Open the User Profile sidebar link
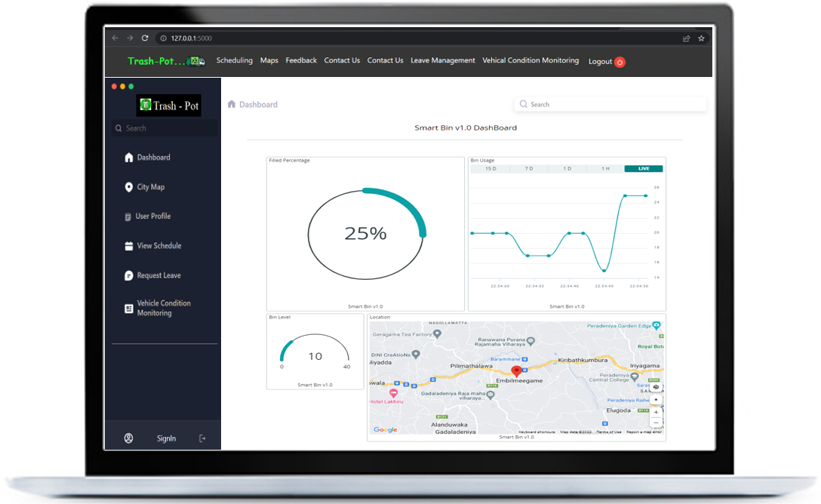 (153, 216)
